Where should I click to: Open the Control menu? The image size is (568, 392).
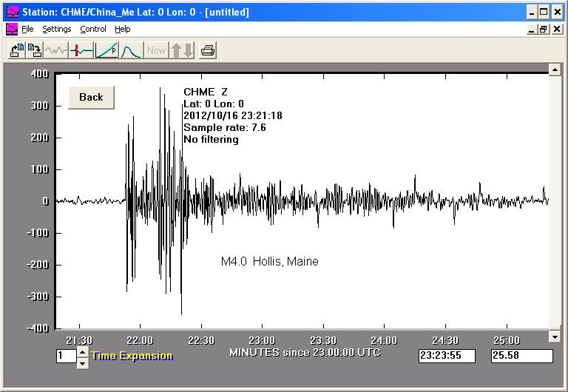93,29
